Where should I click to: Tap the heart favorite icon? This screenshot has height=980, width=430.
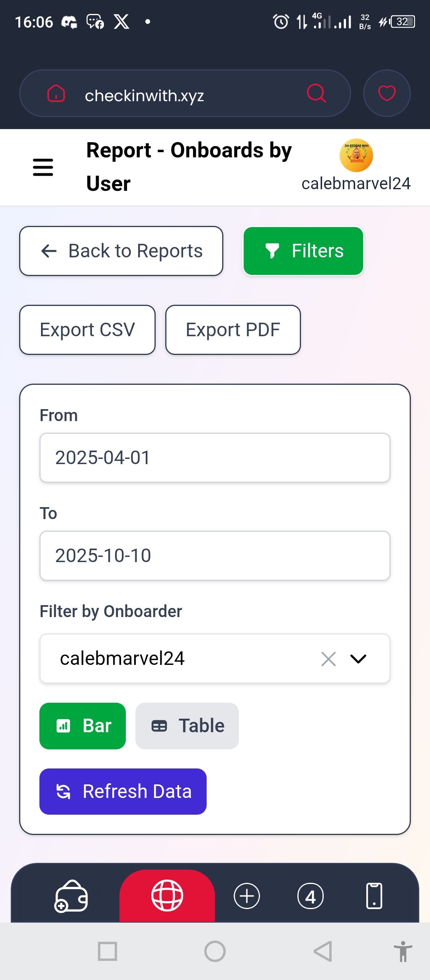[387, 94]
